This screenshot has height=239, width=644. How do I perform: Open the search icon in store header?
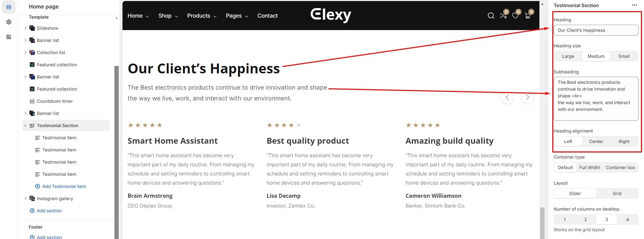point(491,16)
